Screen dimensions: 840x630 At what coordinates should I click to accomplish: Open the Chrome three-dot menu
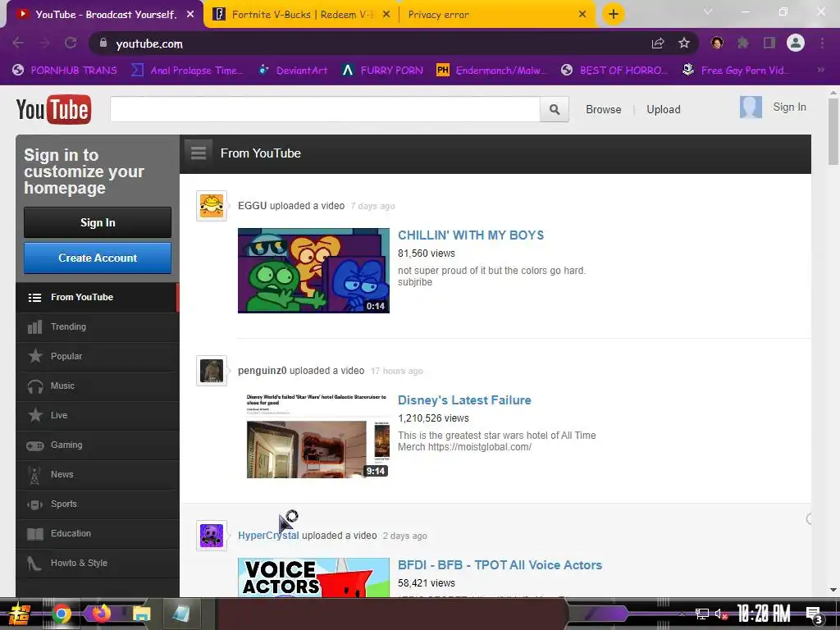822,43
